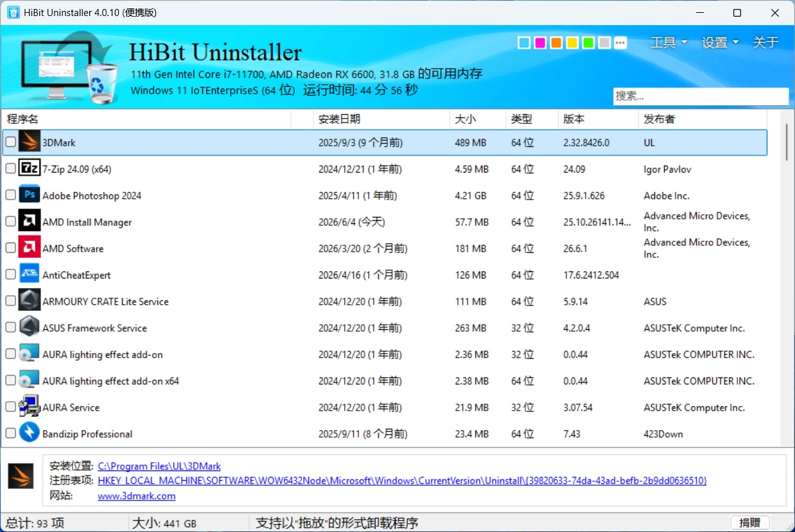Sort by 版本 column header
The height and width of the screenshot is (532, 795).
click(598, 119)
